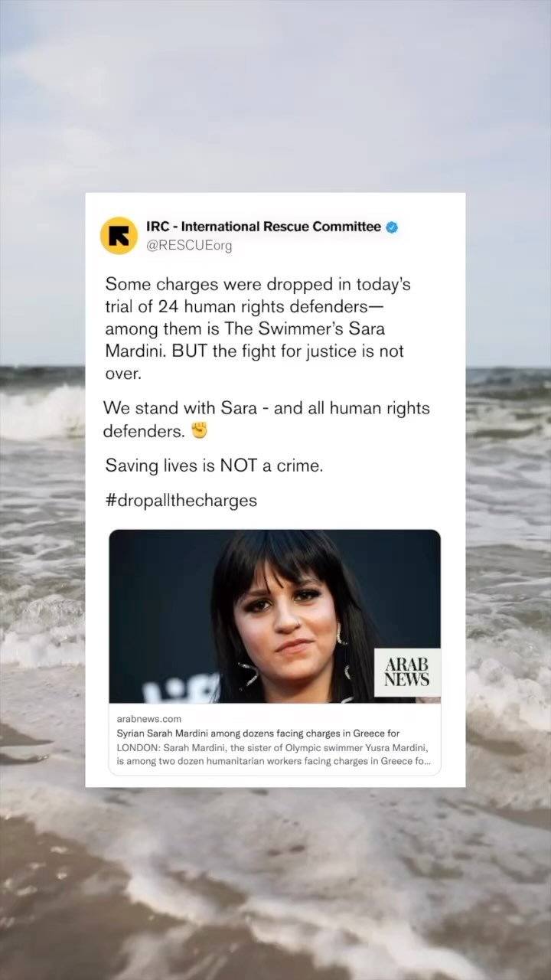Click the 'LONDON: Sarah Mardini' article summary text
Screen dimensions: 551x980
(x=274, y=755)
